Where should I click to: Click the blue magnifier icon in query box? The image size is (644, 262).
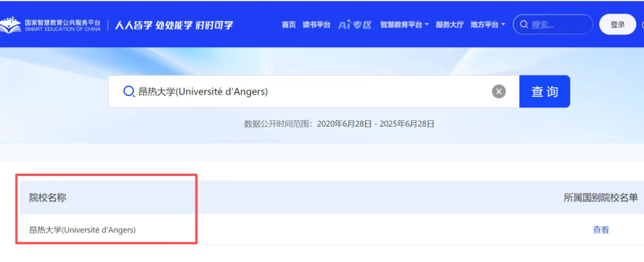click(x=129, y=91)
